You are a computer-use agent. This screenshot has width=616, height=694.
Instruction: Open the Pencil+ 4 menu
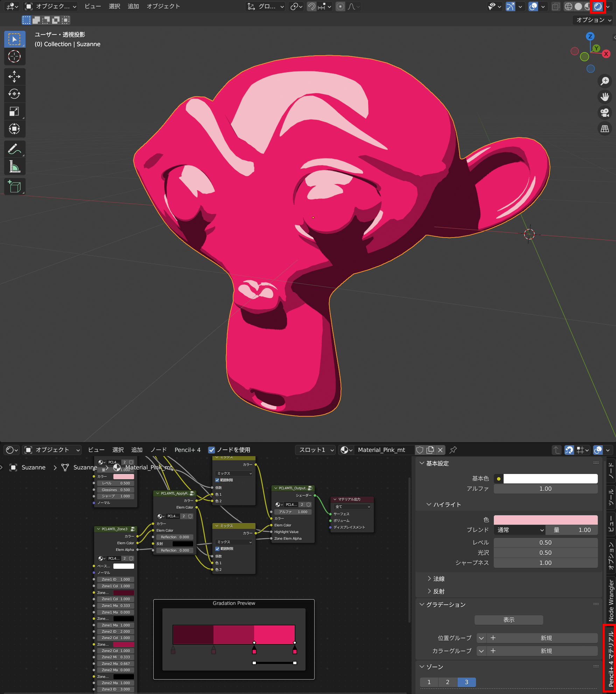click(188, 450)
